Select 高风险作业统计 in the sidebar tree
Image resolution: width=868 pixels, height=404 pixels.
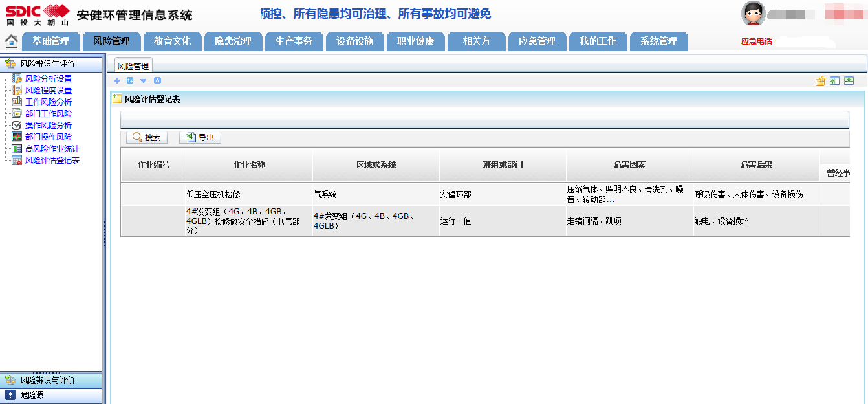point(52,148)
